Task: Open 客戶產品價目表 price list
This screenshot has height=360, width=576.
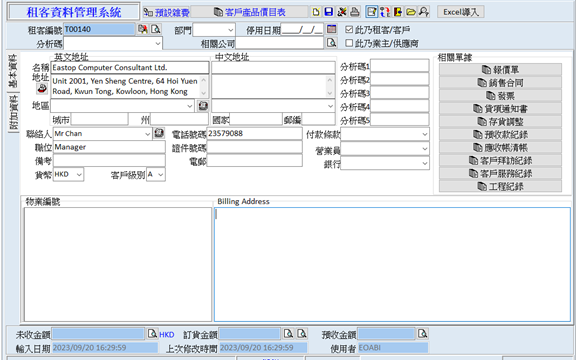Action: coord(249,12)
